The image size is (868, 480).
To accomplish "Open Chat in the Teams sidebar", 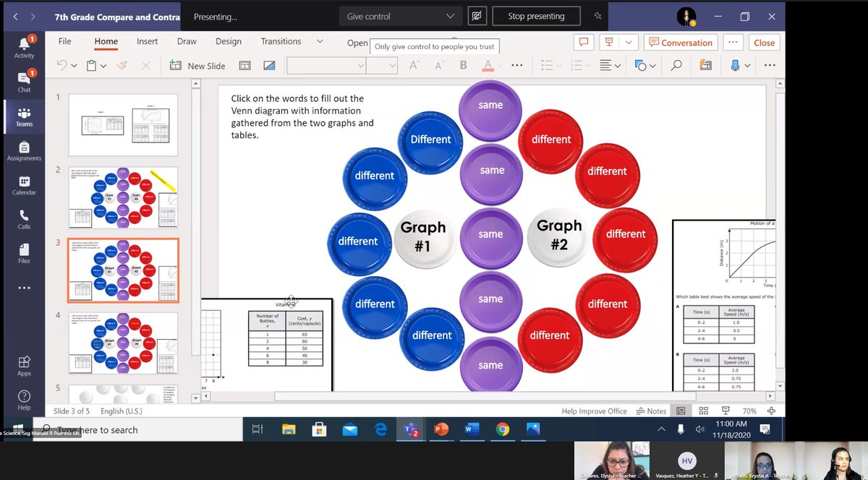I will (x=24, y=81).
